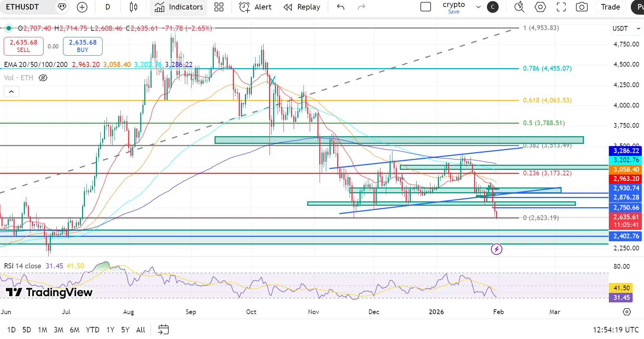
Task: Undo the last chart action
Action: click(340, 7)
